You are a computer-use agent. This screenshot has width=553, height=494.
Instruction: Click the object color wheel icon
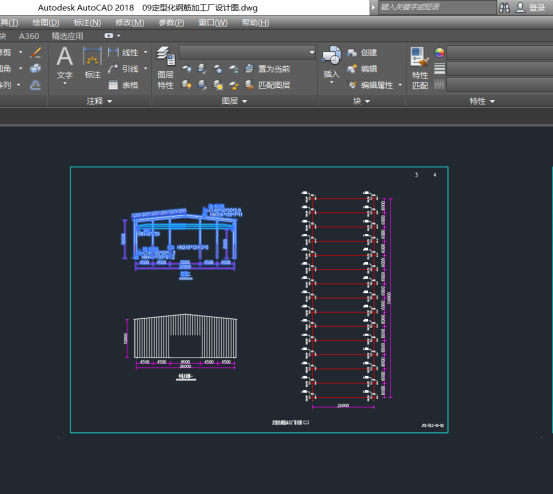439,53
